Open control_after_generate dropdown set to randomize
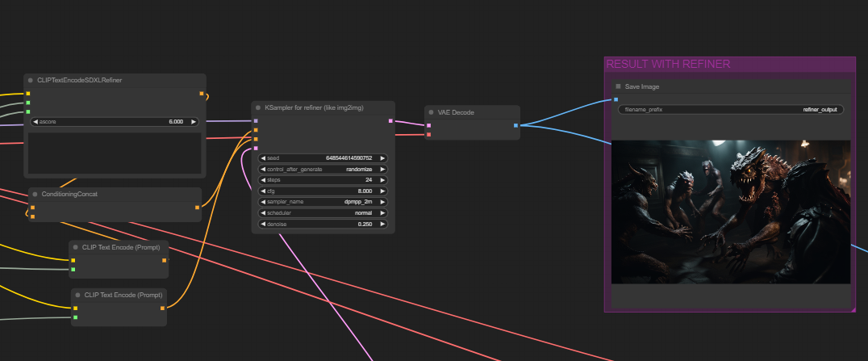This screenshot has height=361, width=868. (x=323, y=170)
